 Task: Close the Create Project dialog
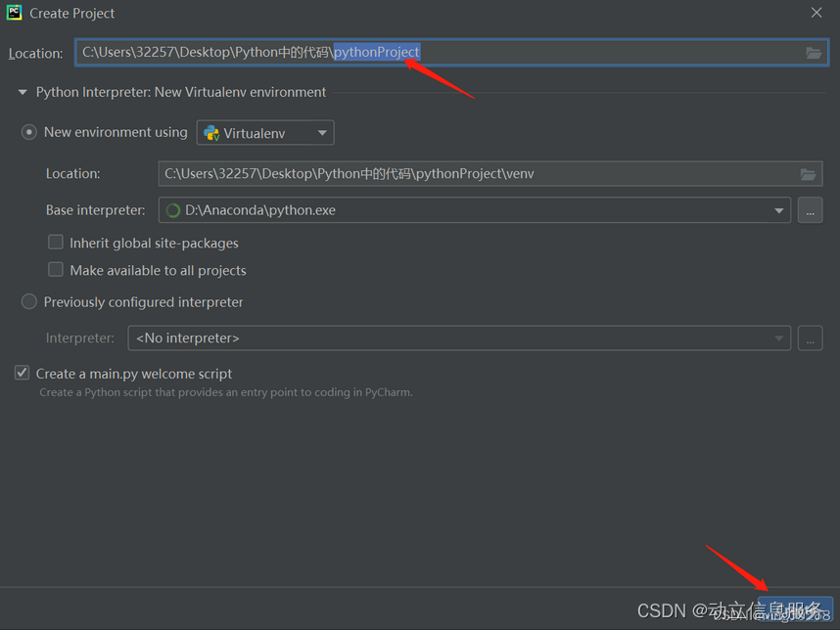pos(816,13)
